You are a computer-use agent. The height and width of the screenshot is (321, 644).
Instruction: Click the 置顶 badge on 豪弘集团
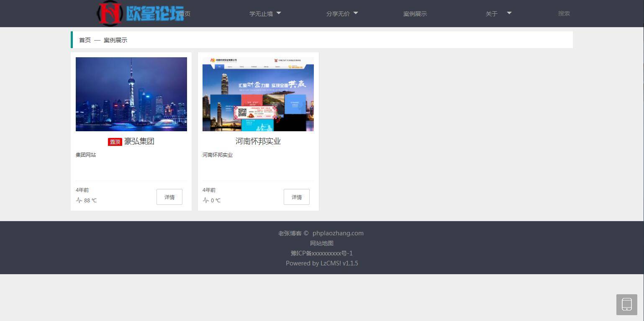115,142
